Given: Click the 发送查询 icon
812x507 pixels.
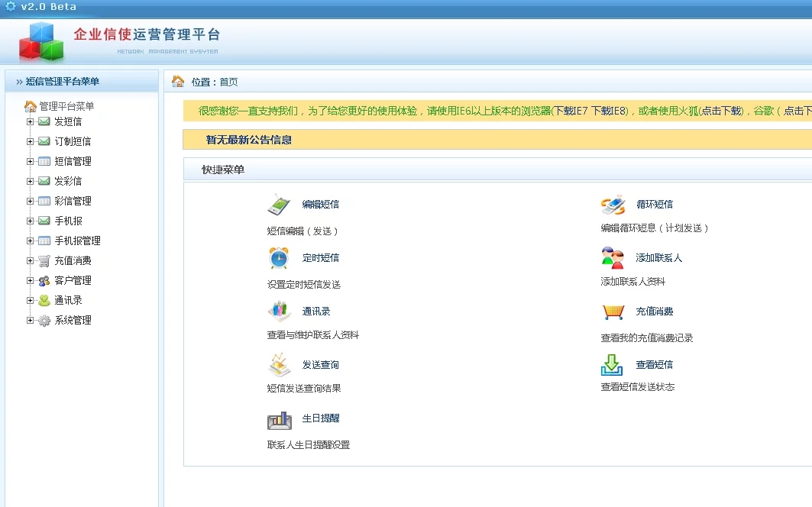Looking at the screenshot, I should 279,365.
